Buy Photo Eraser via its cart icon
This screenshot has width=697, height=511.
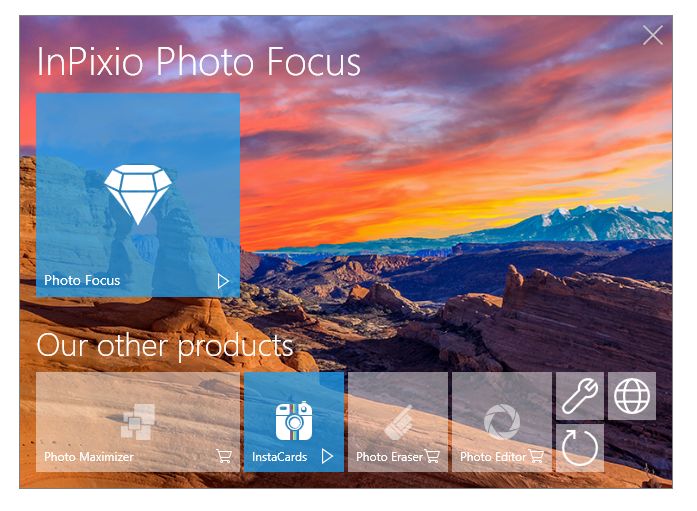coord(432,456)
